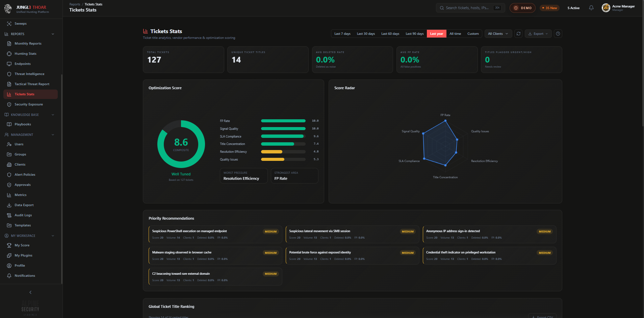Click the Hunting Stats crosshair icon

[9, 54]
